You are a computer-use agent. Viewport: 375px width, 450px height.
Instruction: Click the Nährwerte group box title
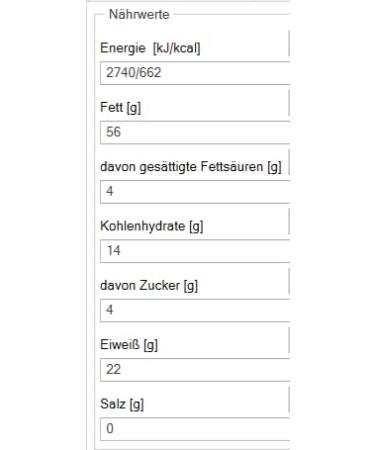[x=139, y=14]
